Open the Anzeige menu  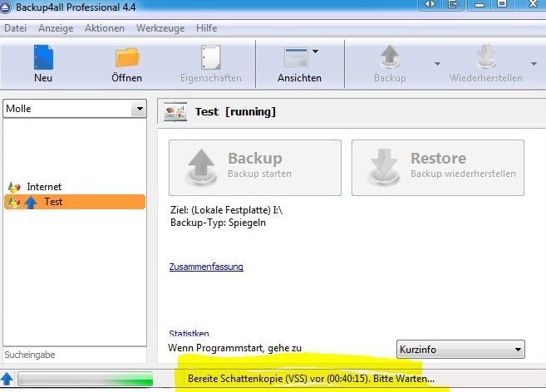(56, 28)
